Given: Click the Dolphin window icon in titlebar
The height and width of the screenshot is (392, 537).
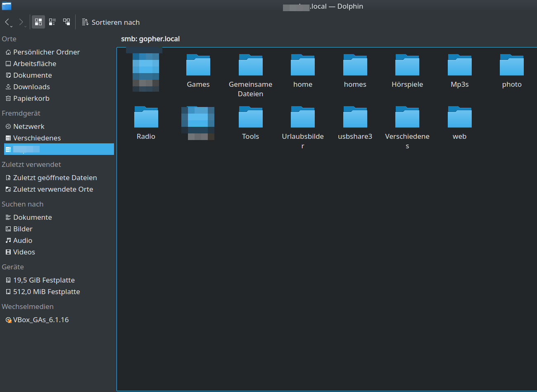Looking at the screenshot, I should tap(7, 6).
